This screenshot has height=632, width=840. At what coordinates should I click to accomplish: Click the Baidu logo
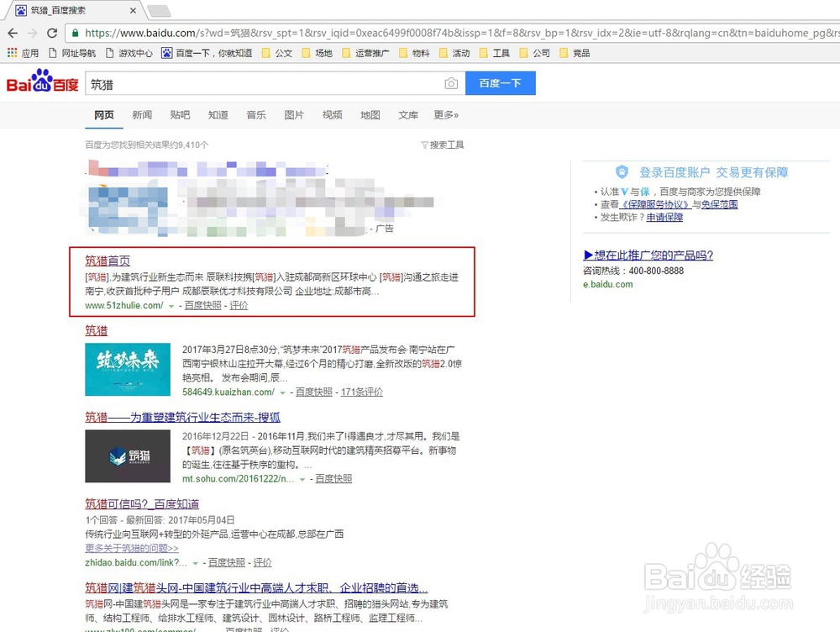tap(42, 81)
